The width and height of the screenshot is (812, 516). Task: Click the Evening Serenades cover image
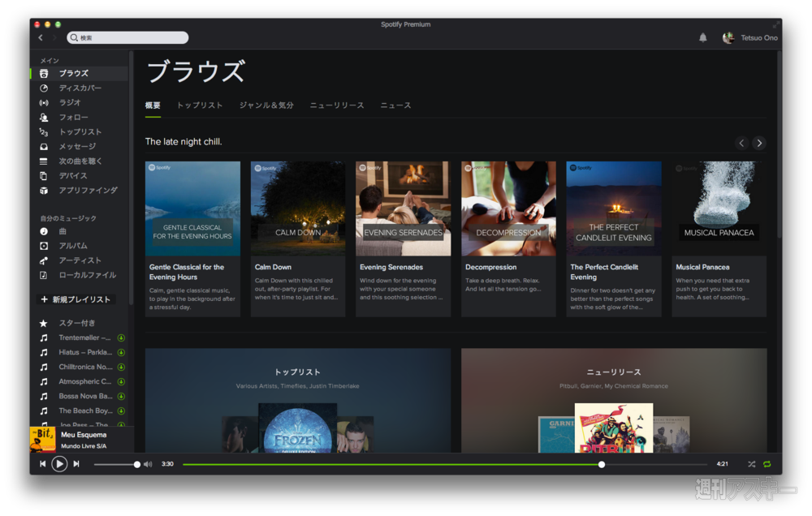point(403,209)
